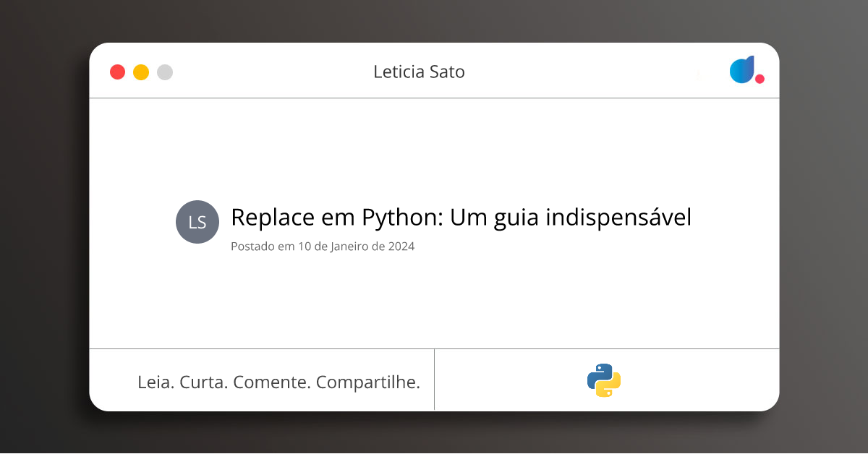Image resolution: width=868 pixels, height=454 pixels.
Task: Click the word Leia in the footer
Action: point(155,382)
